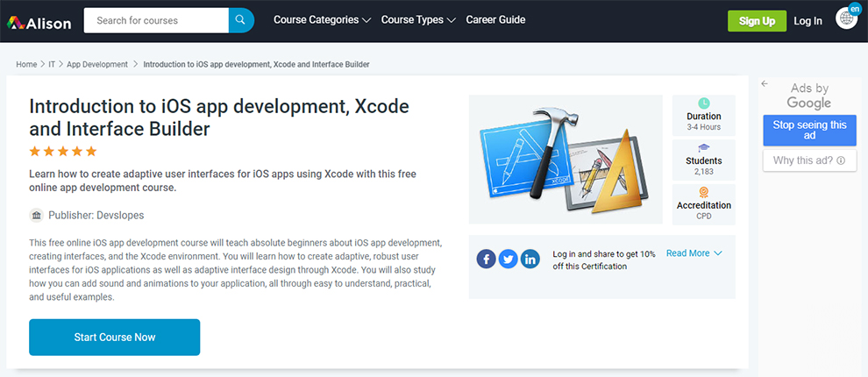868x377 pixels.
Task: Click 'Why this ad?' button
Action: (x=809, y=160)
